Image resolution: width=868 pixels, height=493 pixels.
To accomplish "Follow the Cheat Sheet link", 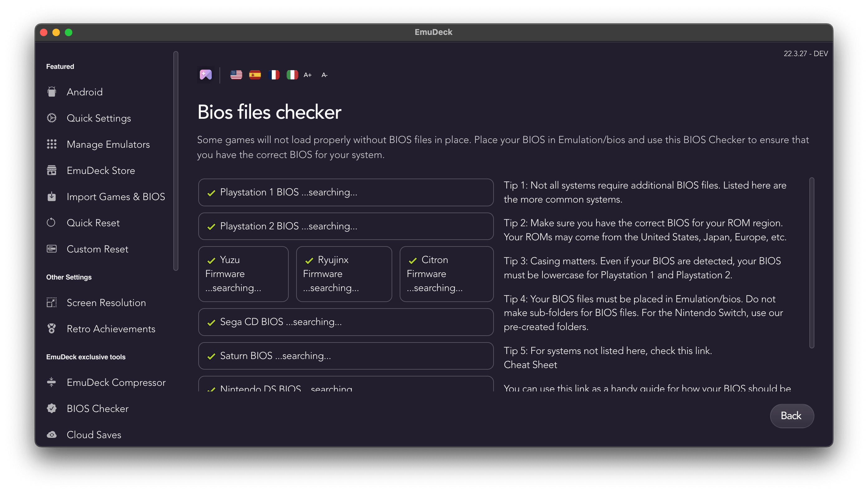I will 530,364.
